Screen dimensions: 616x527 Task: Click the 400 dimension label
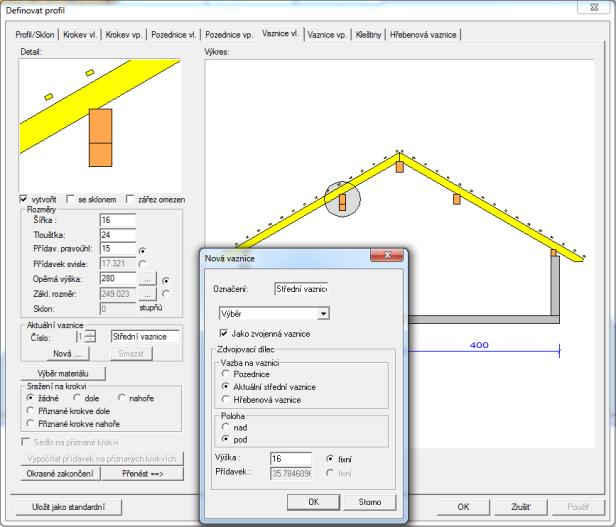tap(479, 345)
